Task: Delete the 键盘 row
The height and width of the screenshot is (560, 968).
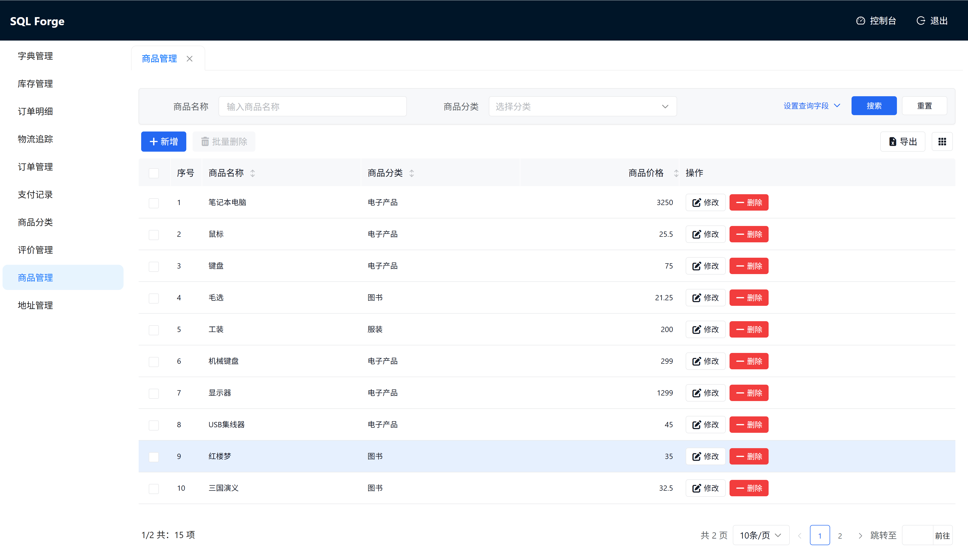Action: pyautogui.click(x=749, y=266)
